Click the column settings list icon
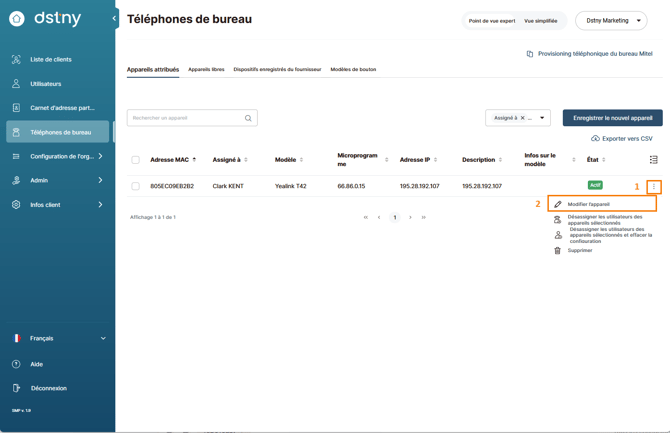 pos(653,159)
